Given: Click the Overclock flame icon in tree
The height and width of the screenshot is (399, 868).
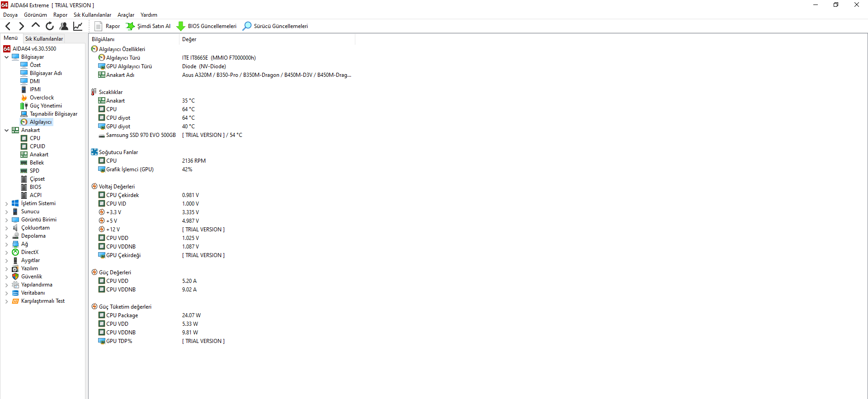Looking at the screenshot, I should 24,98.
